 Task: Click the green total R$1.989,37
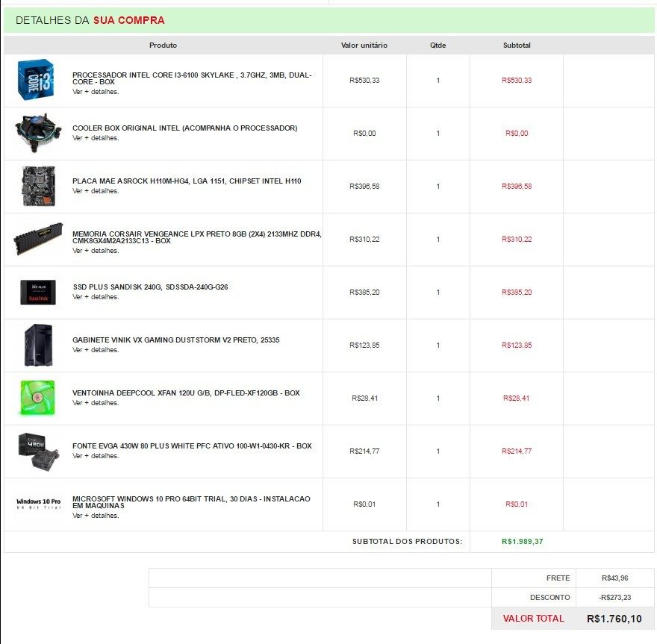[x=522, y=542]
